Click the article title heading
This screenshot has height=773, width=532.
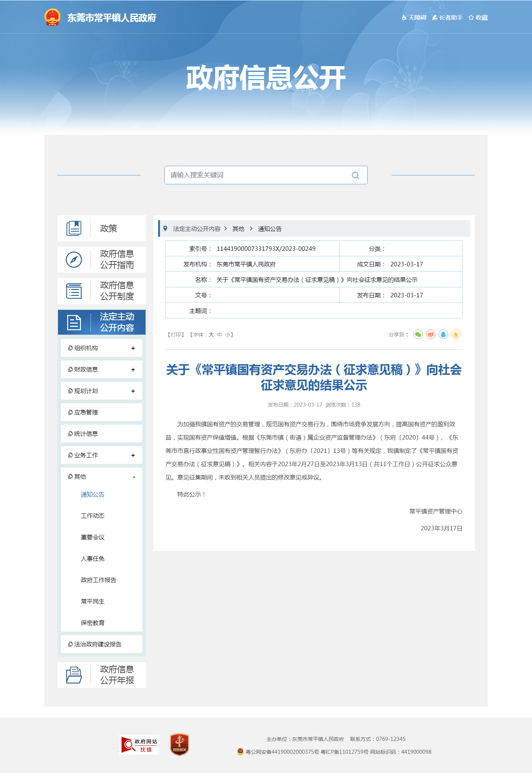pyautogui.click(x=314, y=377)
